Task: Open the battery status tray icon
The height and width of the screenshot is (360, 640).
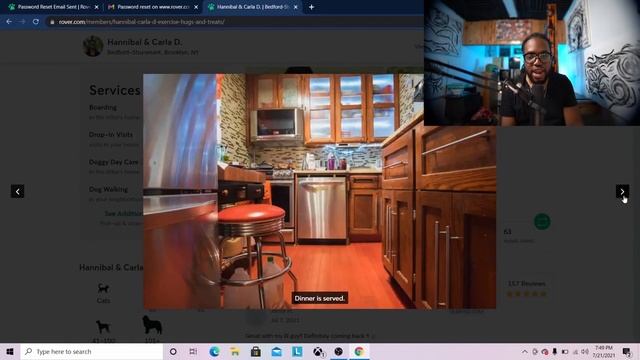Action: 565,351
